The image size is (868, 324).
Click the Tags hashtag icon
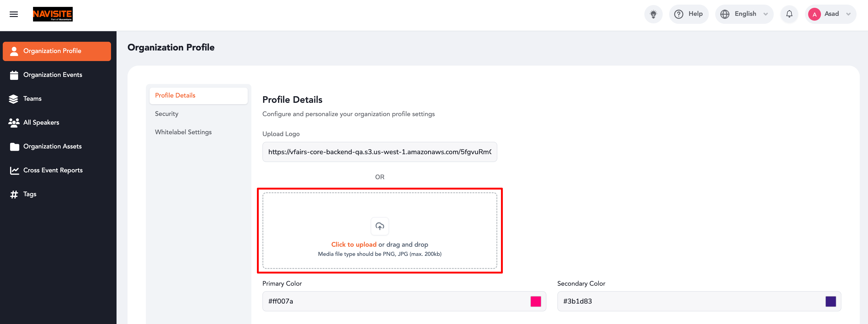pyautogui.click(x=14, y=194)
